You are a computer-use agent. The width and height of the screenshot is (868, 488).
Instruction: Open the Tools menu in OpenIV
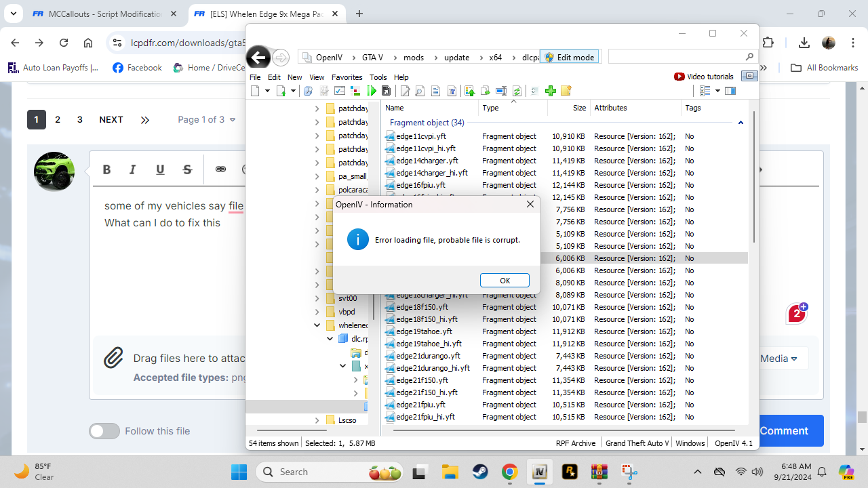(x=378, y=77)
